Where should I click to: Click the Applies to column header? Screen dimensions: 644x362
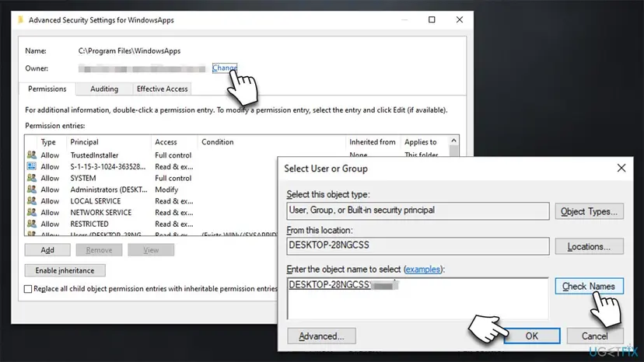coord(424,142)
